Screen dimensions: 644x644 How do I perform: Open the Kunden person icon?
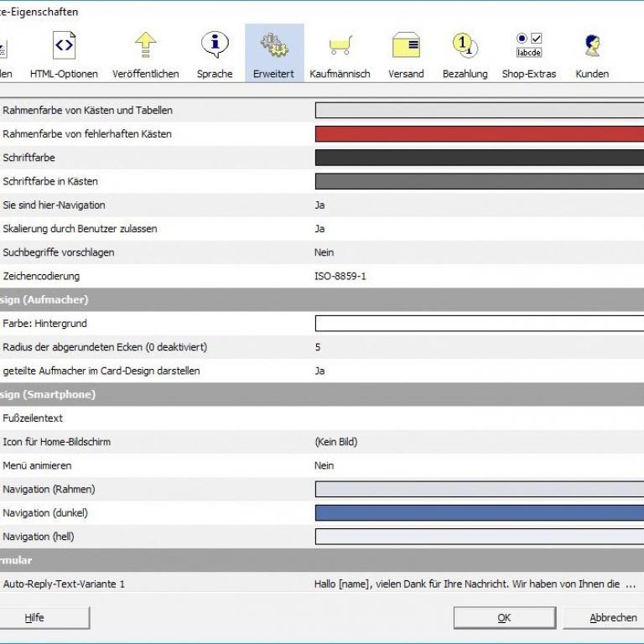[592, 46]
